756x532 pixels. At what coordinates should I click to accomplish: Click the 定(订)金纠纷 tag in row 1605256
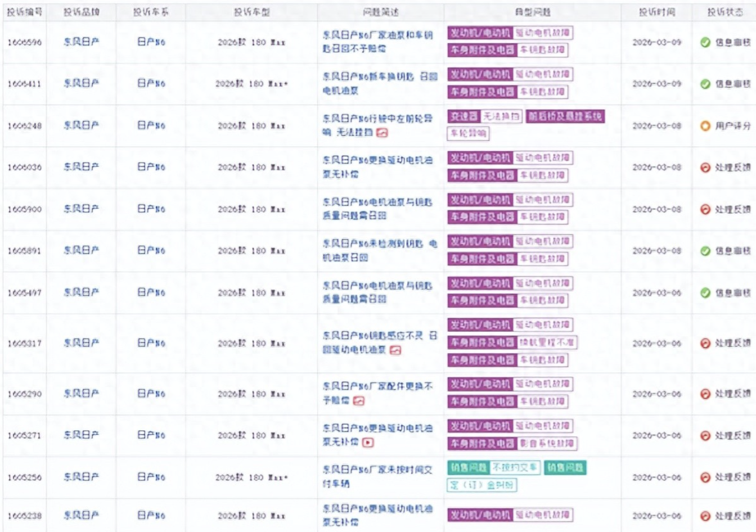pos(482,485)
